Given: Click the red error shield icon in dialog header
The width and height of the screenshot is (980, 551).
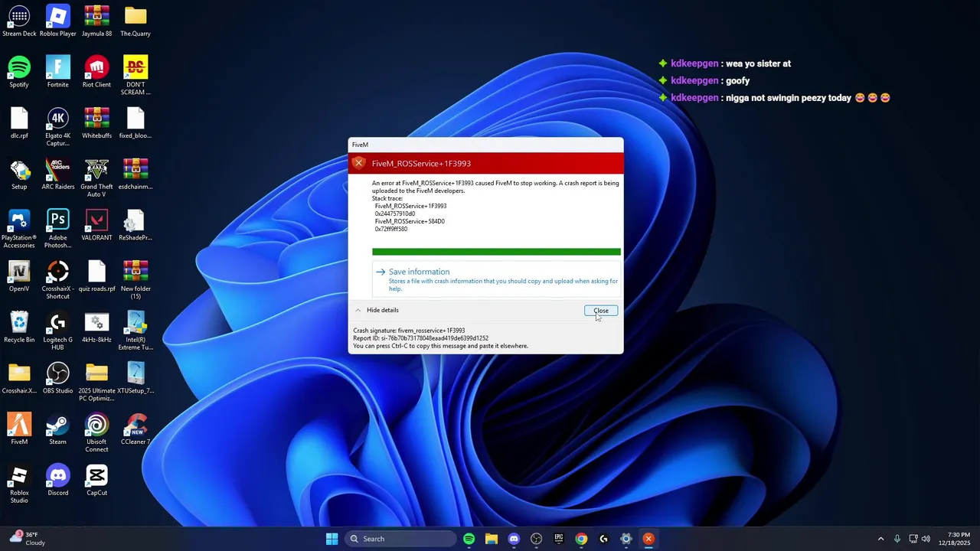Looking at the screenshot, I should click(358, 163).
